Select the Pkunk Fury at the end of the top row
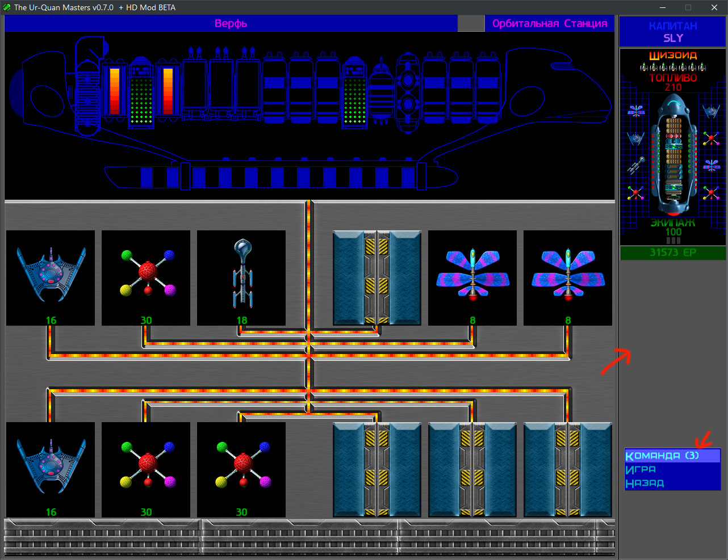 tap(568, 277)
